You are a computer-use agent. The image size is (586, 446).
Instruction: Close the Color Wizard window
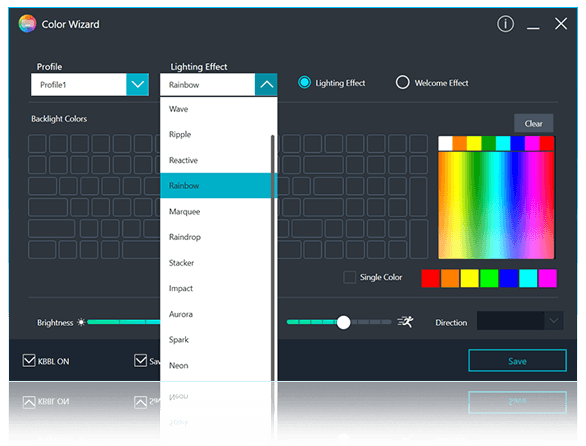pyautogui.click(x=561, y=24)
